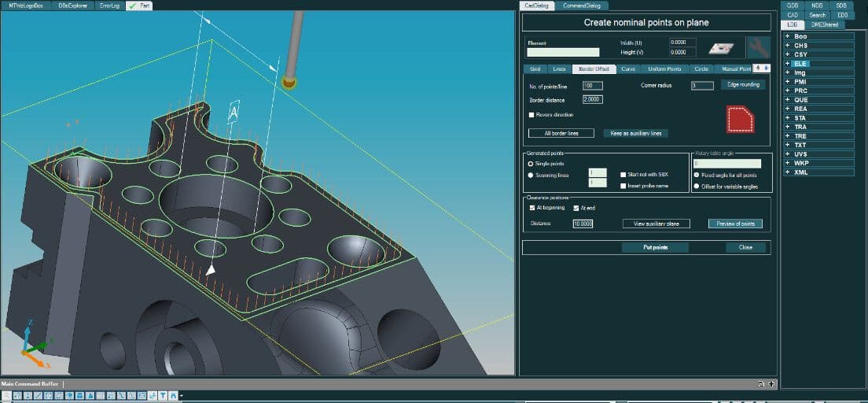Uncheck the At beginning clearance checkbox
The image size is (868, 403).
click(532, 208)
